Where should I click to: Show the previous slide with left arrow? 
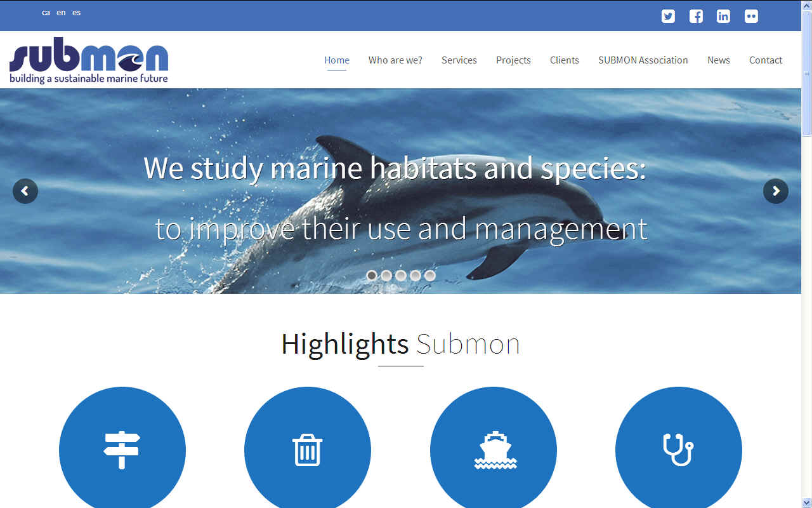[25, 191]
